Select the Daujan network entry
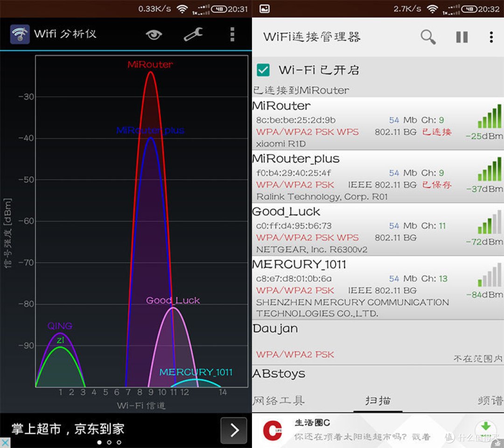Viewport: 504px width, 448px height. click(x=378, y=342)
